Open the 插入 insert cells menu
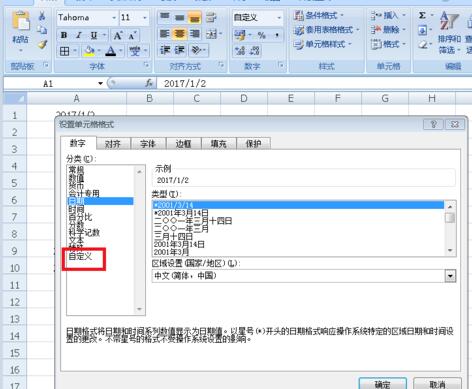The height and width of the screenshot is (389, 472). click(388, 15)
